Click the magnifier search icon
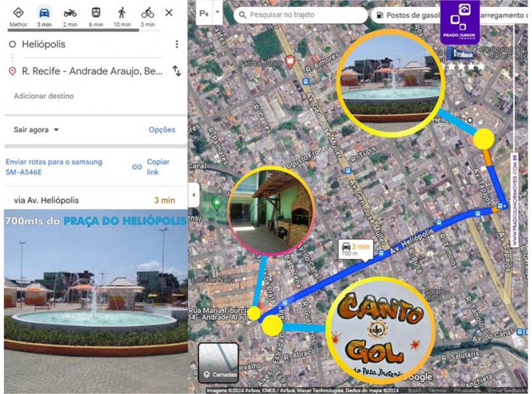 (x=242, y=15)
